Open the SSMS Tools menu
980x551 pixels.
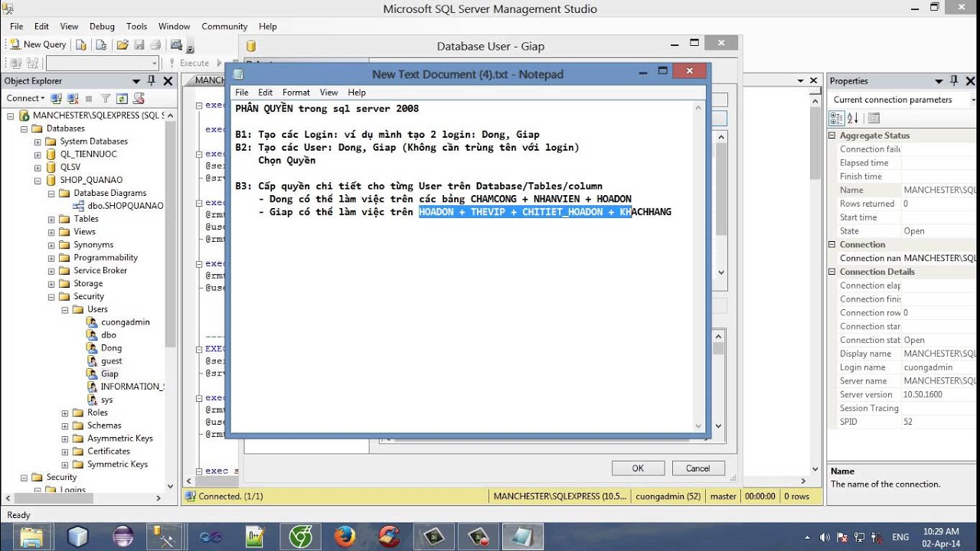(x=136, y=26)
